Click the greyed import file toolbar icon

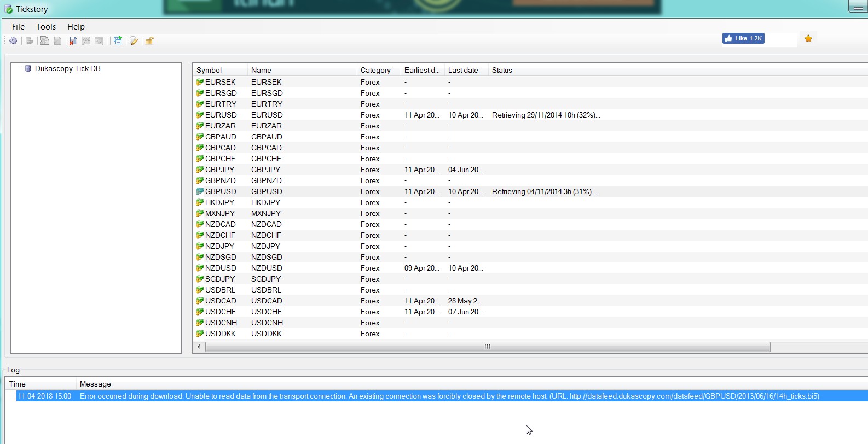click(57, 40)
